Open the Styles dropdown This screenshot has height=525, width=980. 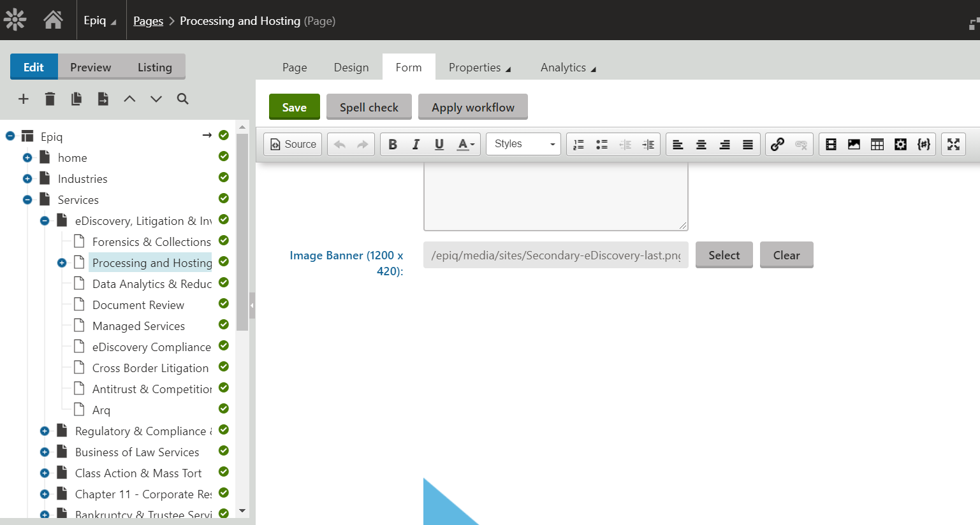(x=523, y=145)
